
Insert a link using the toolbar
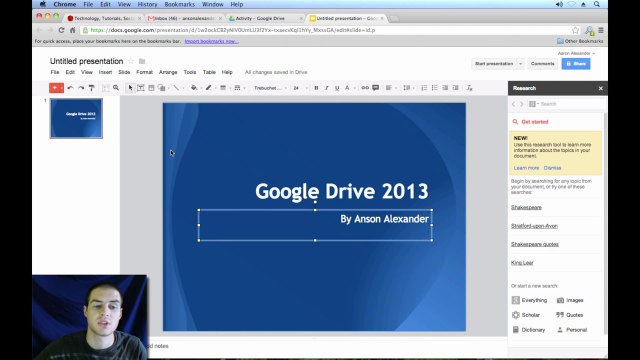point(365,88)
